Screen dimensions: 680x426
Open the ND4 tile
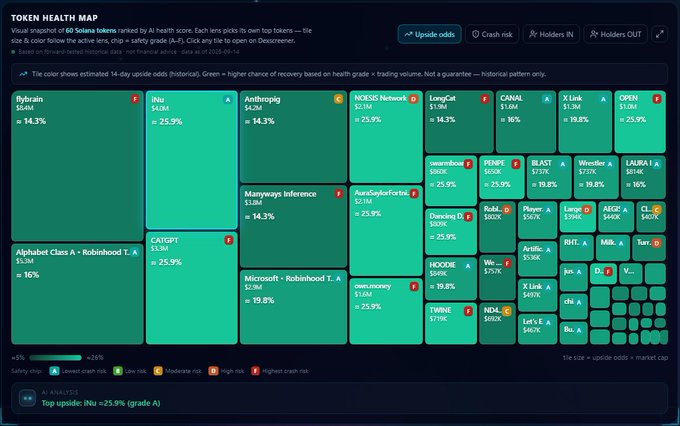[497, 323]
